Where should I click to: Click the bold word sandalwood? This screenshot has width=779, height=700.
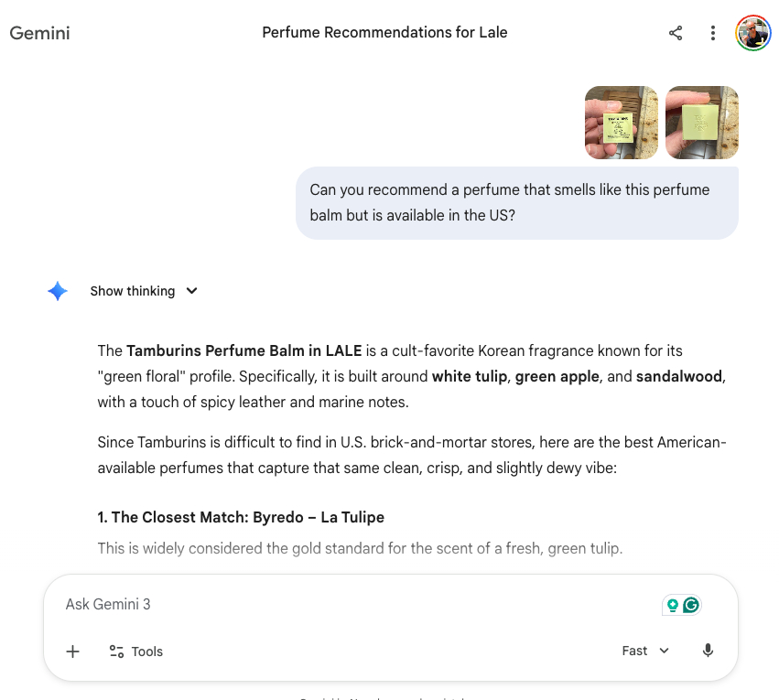tap(679, 376)
